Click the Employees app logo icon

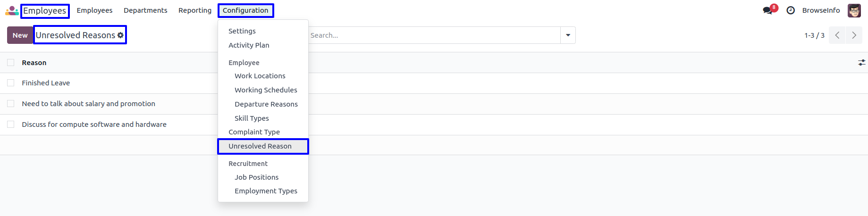point(12,10)
